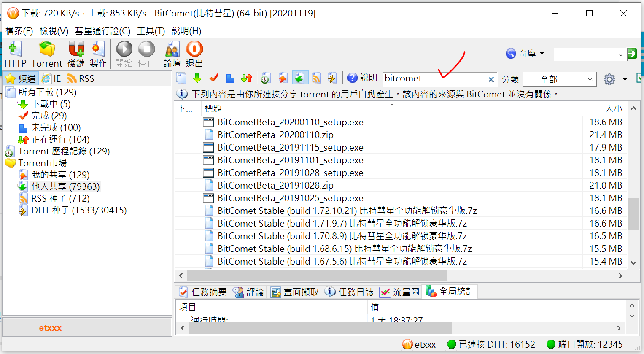Click the file list vertical scrollbar thumb
Viewport: 644px width, 354px height.
pos(633,214)
